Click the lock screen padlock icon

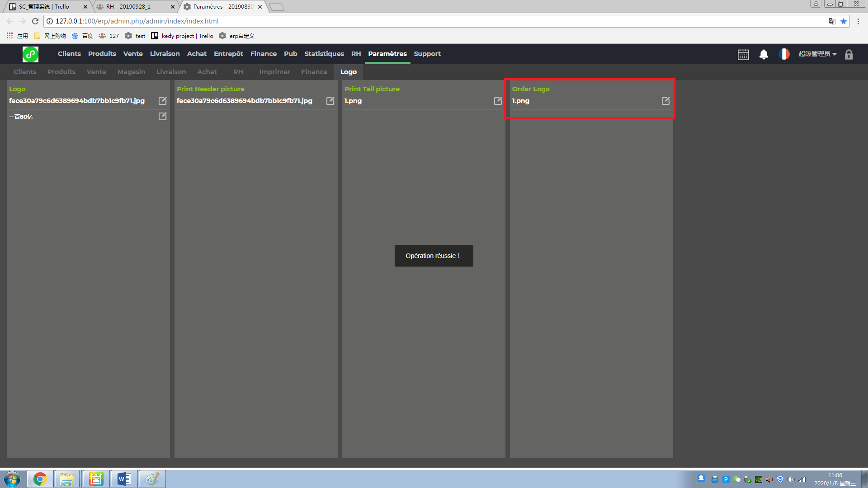coord(849,54)
